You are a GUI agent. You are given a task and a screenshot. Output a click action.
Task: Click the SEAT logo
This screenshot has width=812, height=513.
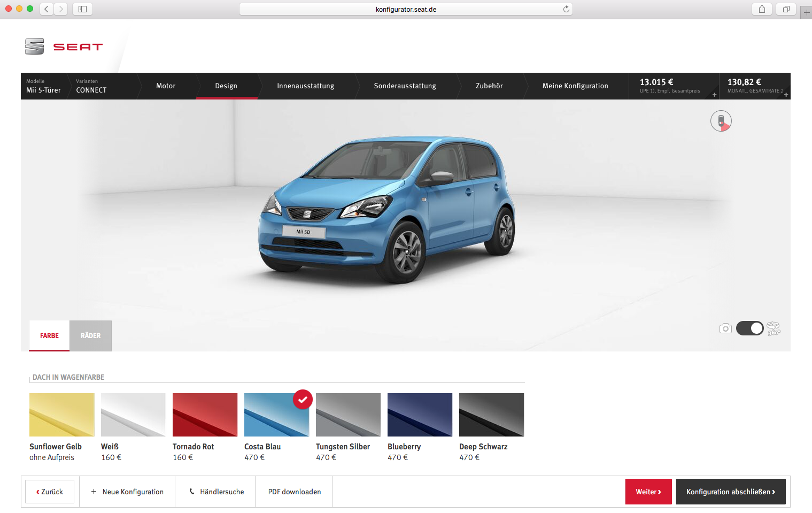[x=64, y=47]
